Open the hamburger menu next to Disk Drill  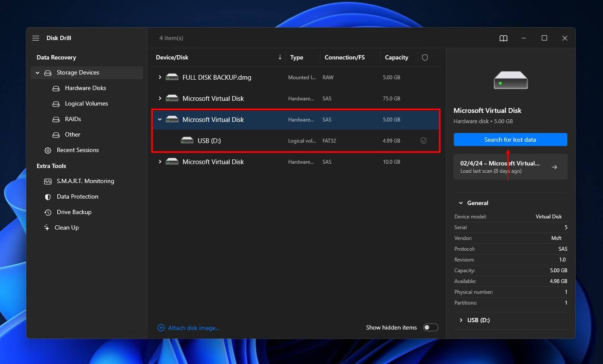[36, 38]
